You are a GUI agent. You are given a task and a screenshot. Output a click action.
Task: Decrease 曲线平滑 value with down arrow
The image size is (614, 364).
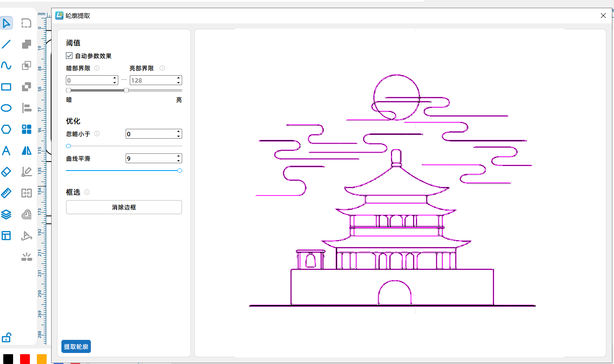(x=178, y=161)
